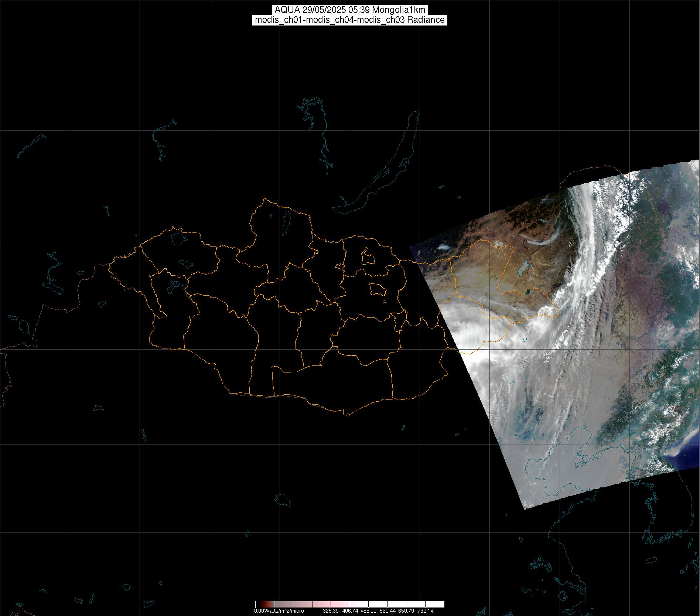Click the 732.14 colorbar tick value

pos(425,611)
